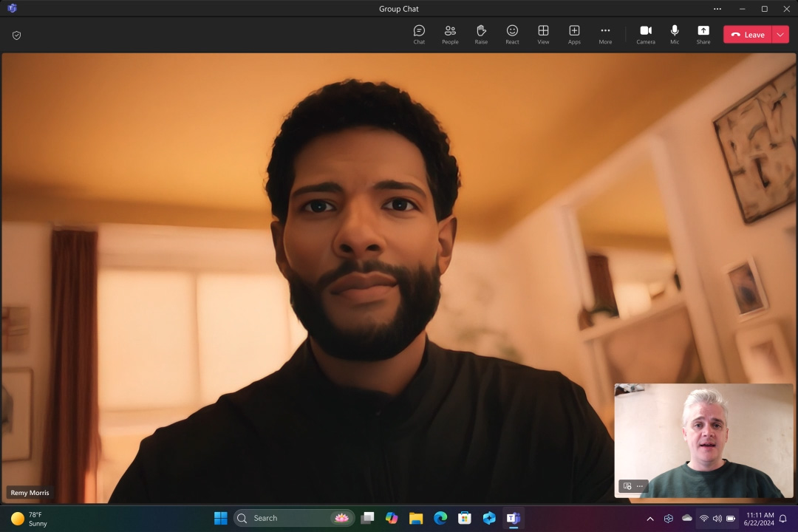Image resolution: width=798 pixels, height=532 pixels.
Task: Click the Remy Morris name label
Action: [x=30, y=493]
